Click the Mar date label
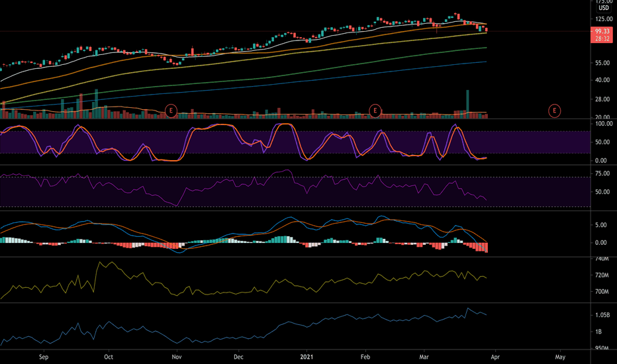The width and height of the screenshot is (617, 364). [424, 357]
